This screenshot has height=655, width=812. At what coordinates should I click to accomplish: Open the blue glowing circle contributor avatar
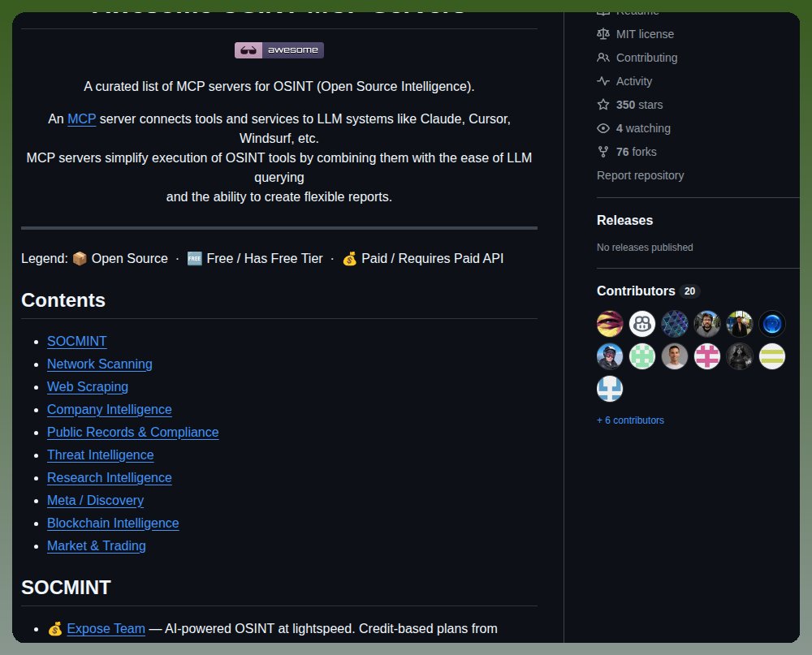click(x=772, y=324)
